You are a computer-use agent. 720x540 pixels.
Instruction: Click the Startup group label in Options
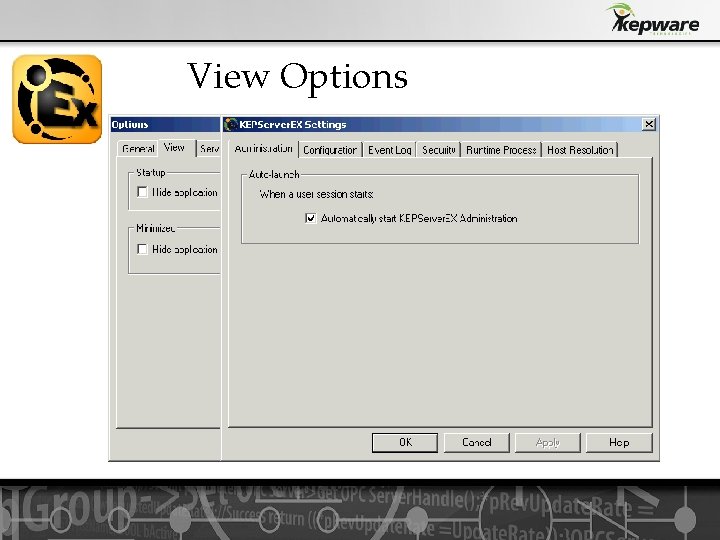[151, 173]
